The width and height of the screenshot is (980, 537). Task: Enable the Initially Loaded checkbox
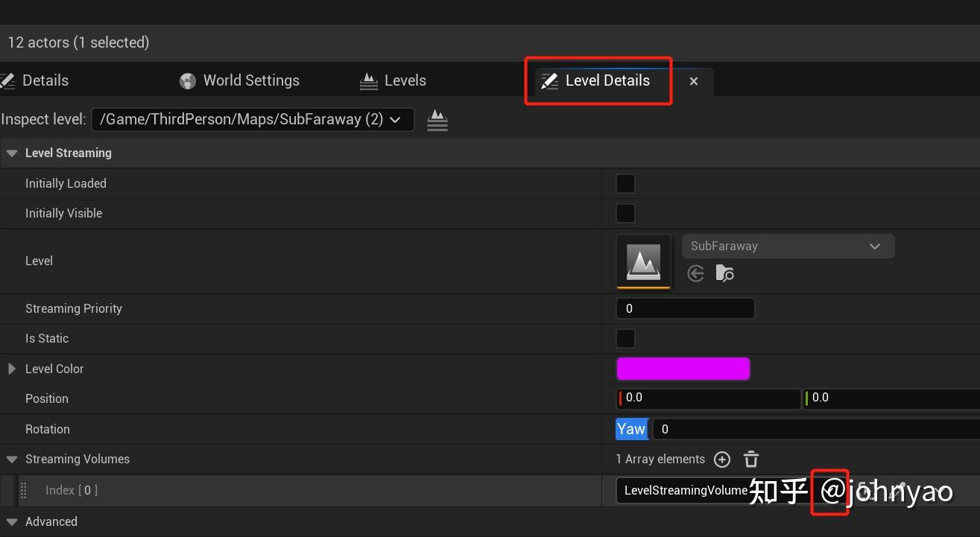click(625, 183)
